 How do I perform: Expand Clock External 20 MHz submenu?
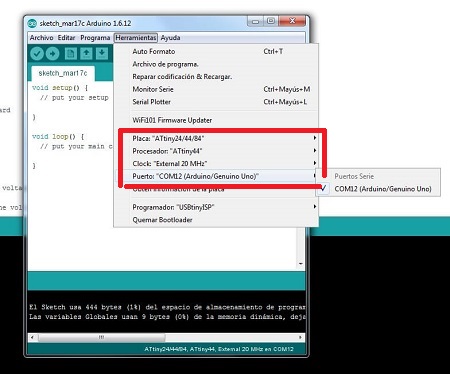pos(216,164)
